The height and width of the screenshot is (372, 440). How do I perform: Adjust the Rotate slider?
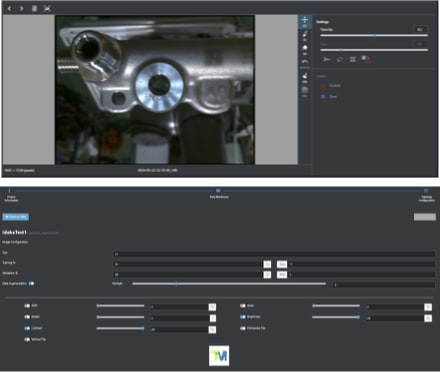[120, 317]
